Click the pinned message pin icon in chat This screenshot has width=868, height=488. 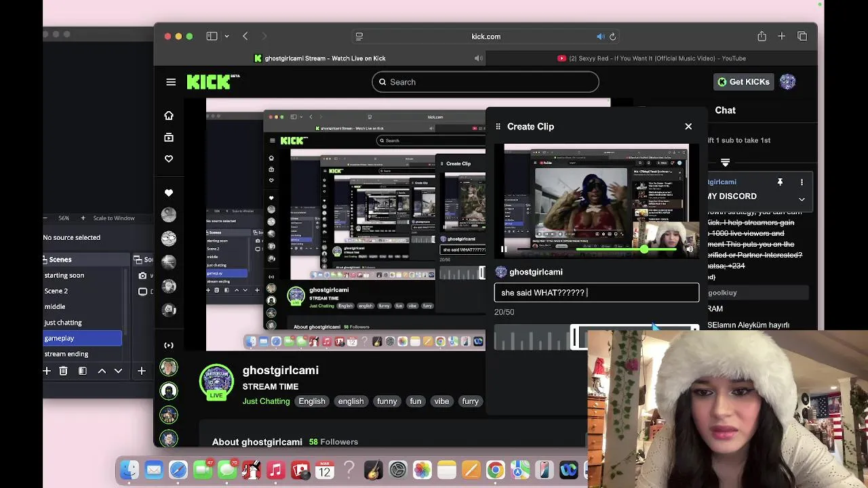tap(780, 182)
